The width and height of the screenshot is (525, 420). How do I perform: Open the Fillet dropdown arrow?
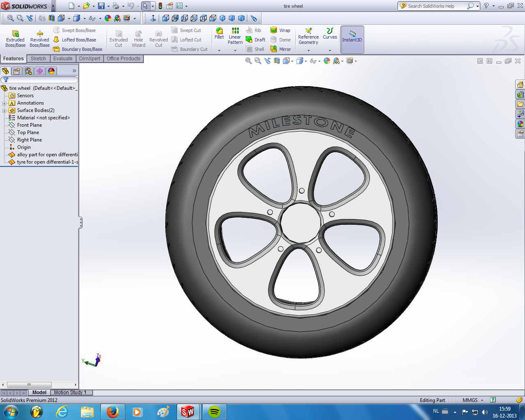pyautogui.click(x=219, y=50)
